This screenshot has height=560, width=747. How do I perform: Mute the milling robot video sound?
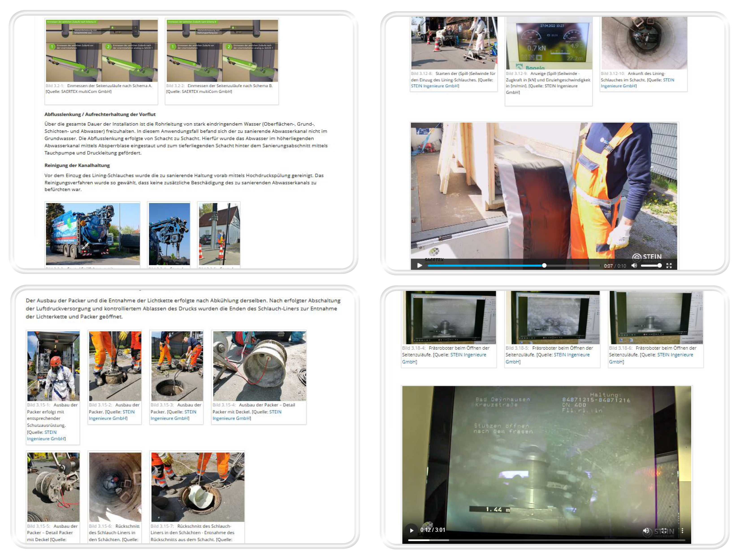point(646,531)
